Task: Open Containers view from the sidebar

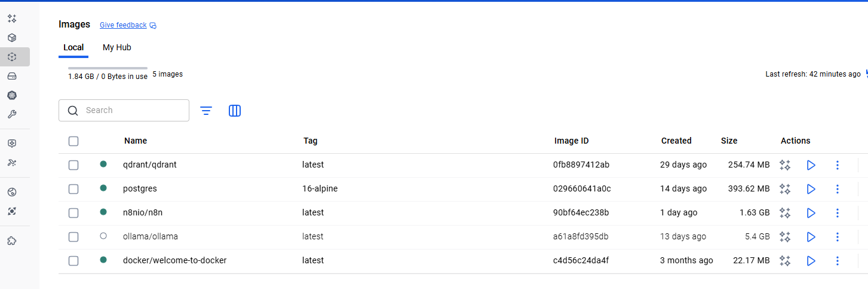Action: [x=12, y=38]
